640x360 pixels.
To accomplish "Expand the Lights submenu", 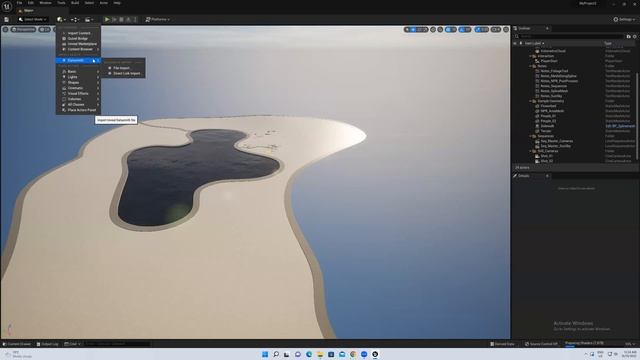I will click(x=78, y=77).
